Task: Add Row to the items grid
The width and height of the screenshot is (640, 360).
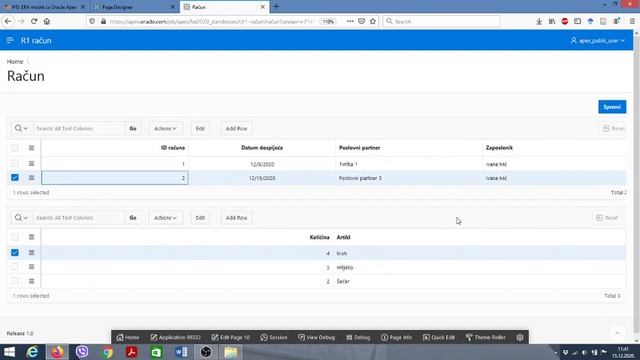Action: pyautogui.click(x=236, y=218)
